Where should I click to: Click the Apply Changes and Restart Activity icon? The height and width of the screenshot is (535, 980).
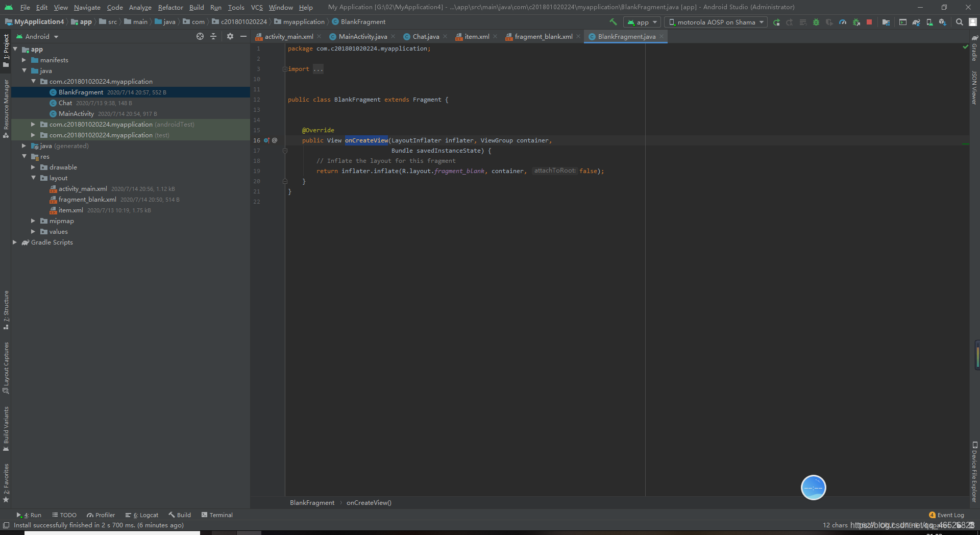click(x=790, y=22)
